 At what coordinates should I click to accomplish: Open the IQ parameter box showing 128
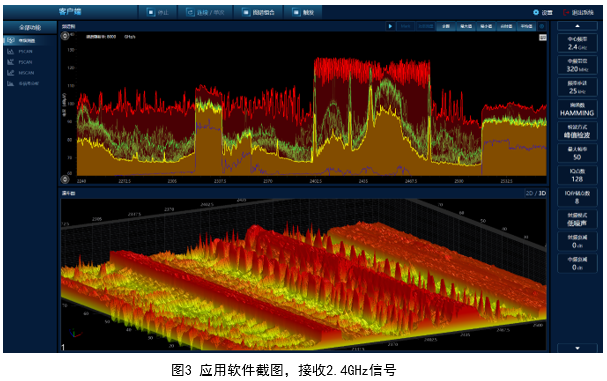click(x=577, y=175)
